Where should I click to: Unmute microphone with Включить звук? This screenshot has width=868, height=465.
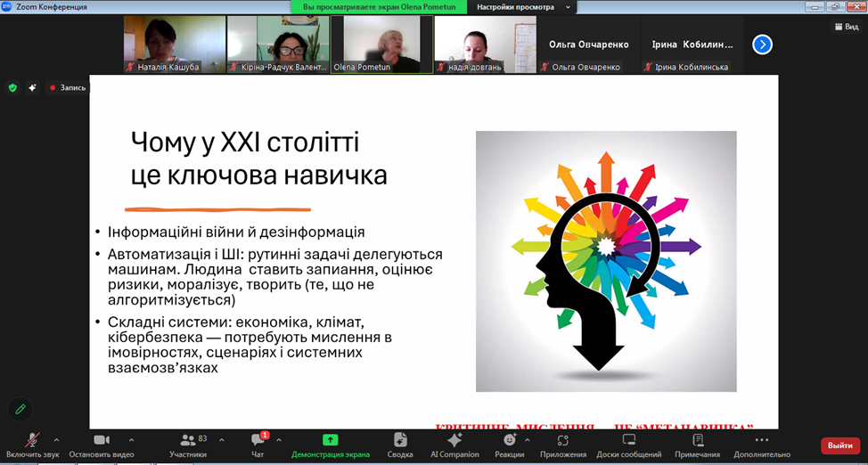click(x=32, y=441)
